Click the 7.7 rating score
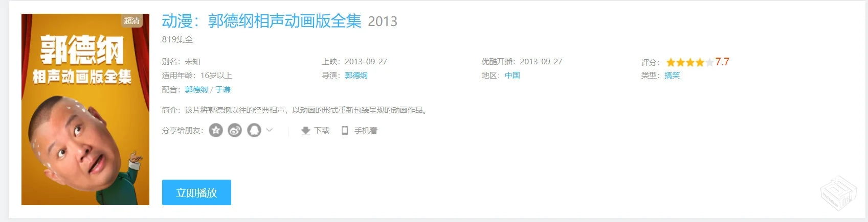This screenshot has height=222, width=868. coord(722,62)
